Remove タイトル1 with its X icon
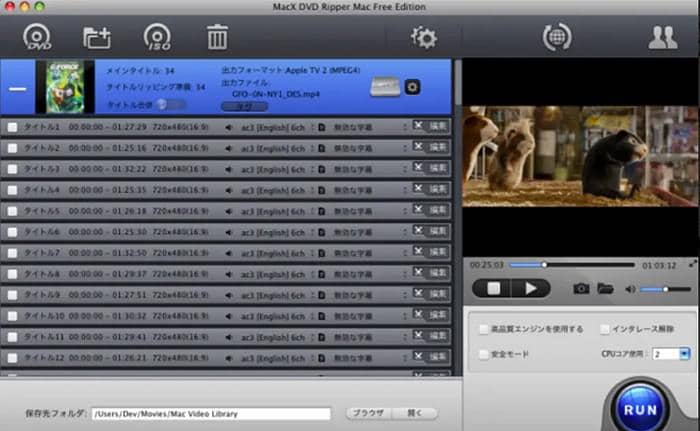Screen dimensions: 700x431 [x=418, y=126]
